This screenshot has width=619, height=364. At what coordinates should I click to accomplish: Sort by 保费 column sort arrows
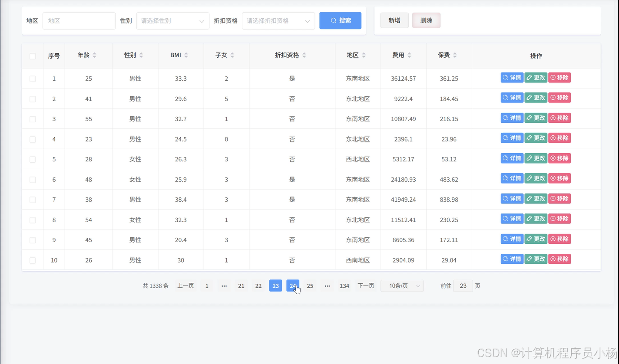(455, 55)
